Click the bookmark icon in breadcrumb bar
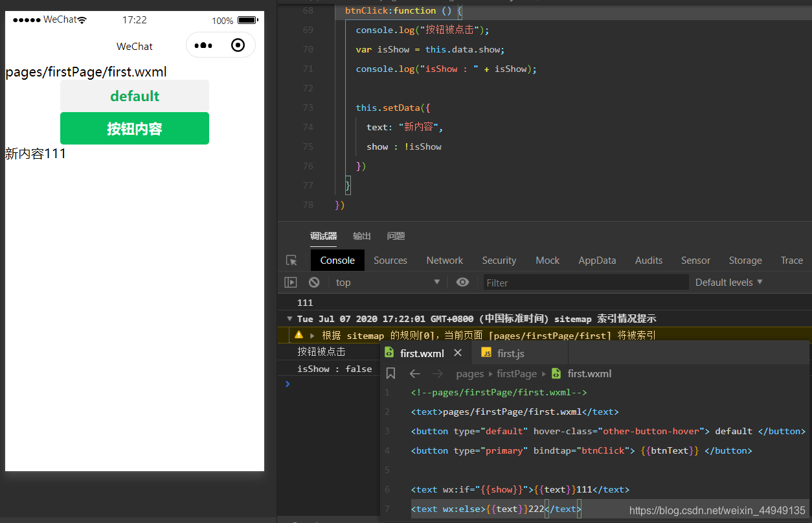 coord(390,373)
